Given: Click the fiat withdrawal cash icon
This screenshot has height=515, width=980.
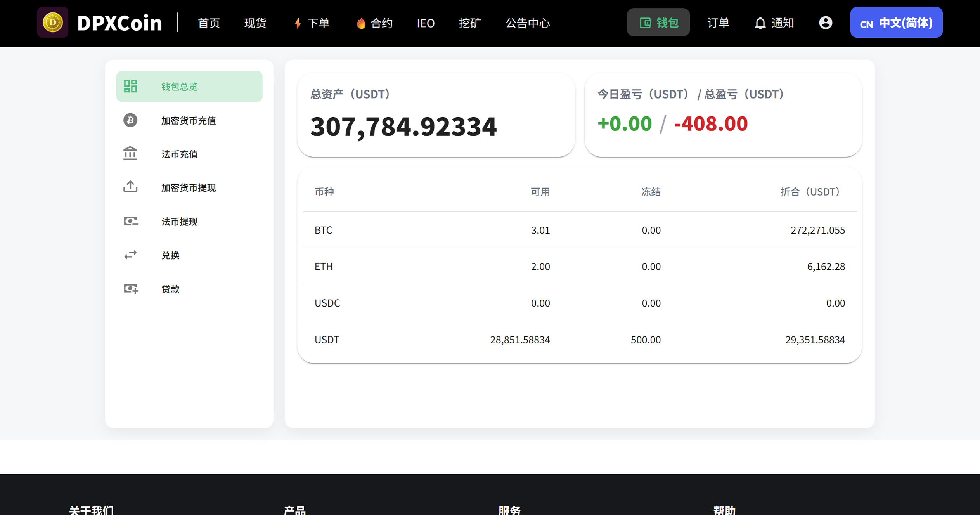Looking at the screenshot, I should click(x=130, y=221).
